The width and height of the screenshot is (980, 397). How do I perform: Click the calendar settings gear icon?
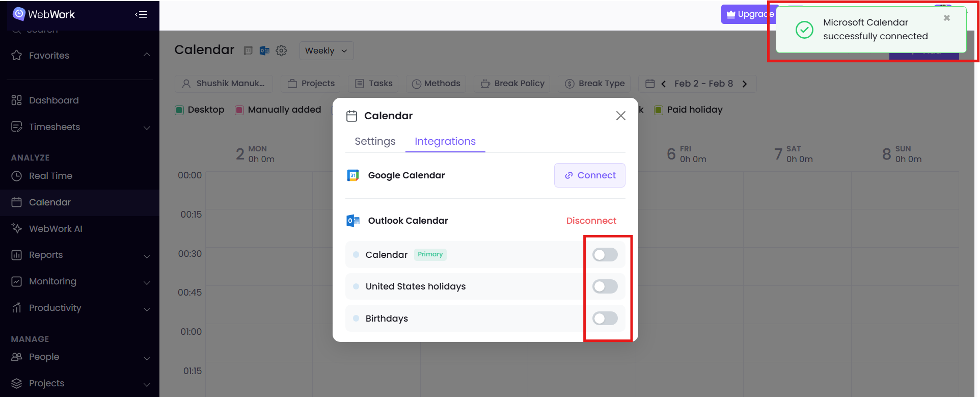click(x=281, y=50)
